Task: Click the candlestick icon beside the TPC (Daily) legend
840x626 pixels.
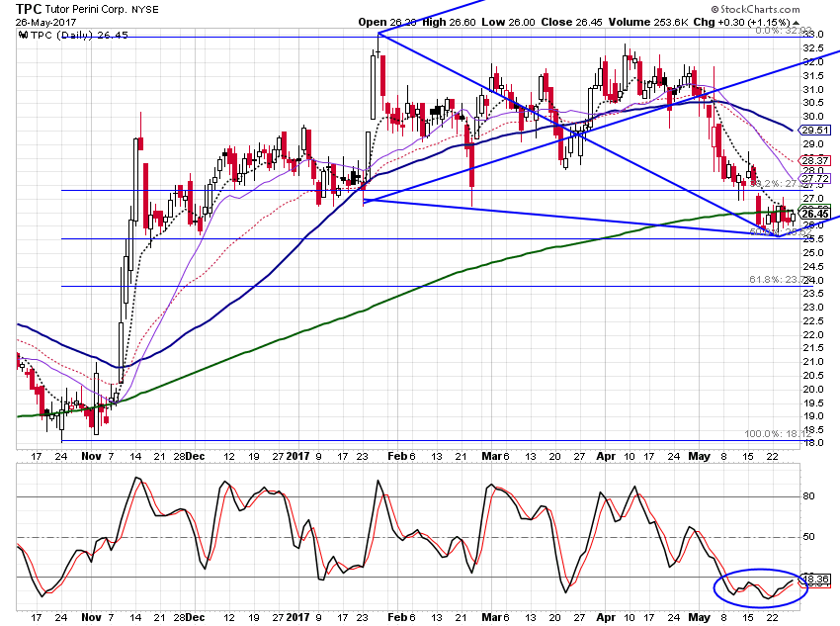Action: click(23, 36)
